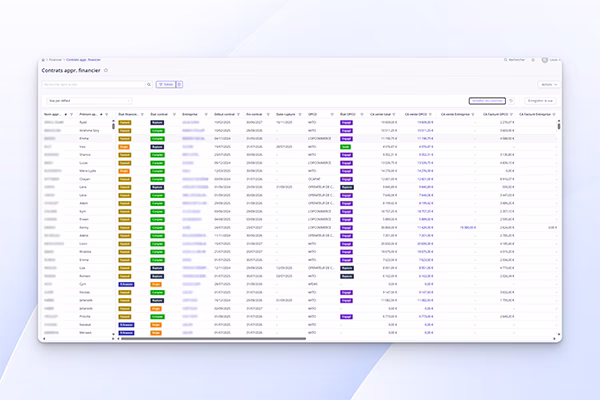Toggle pin icon on Prénom appr. column
This screenshot has width=600, height=400.
(101, 114)
